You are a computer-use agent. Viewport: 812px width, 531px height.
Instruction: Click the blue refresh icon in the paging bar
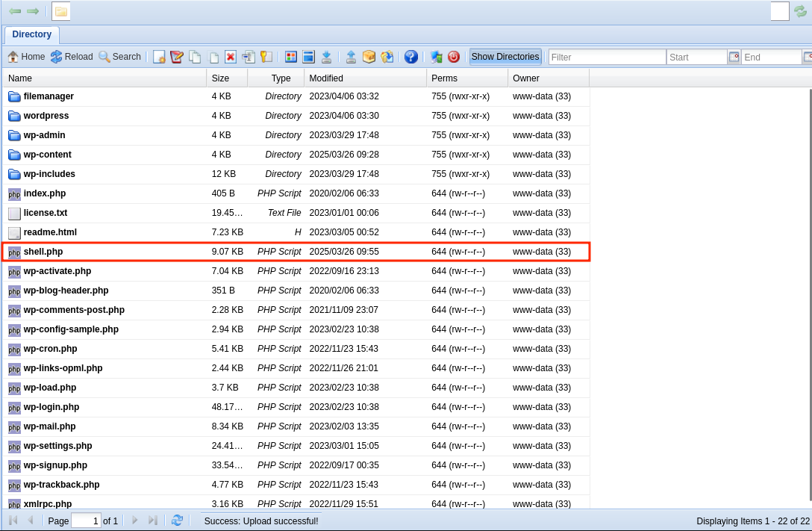coord(177,520)
